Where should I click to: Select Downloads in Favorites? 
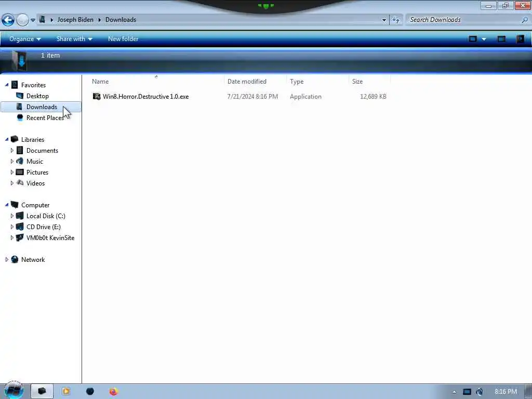pyautogui.click(x=41, y=107)
